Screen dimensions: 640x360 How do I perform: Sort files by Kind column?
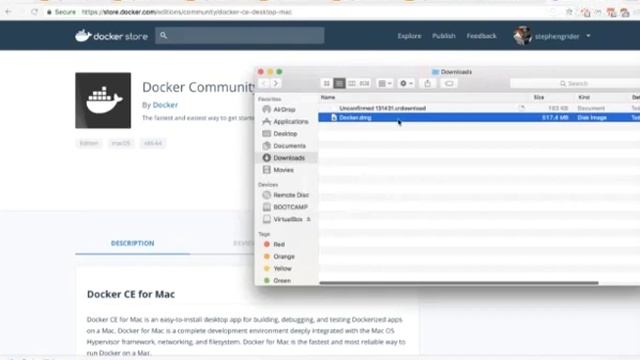point(584,97)
